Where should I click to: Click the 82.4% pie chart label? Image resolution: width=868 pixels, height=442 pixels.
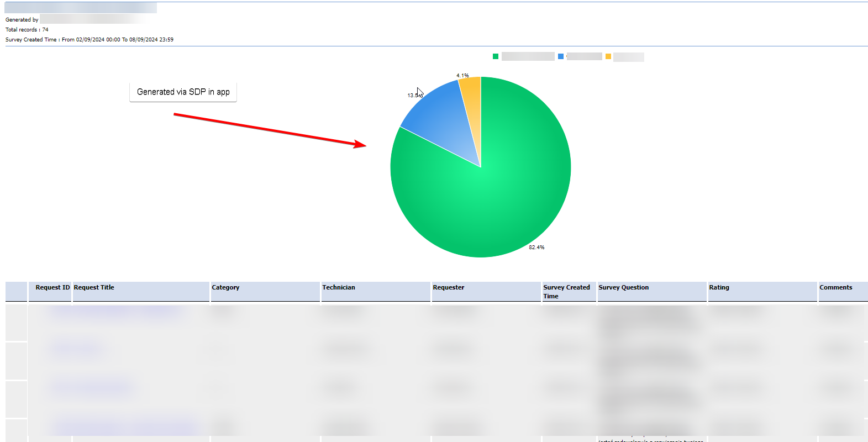point(536,248)
